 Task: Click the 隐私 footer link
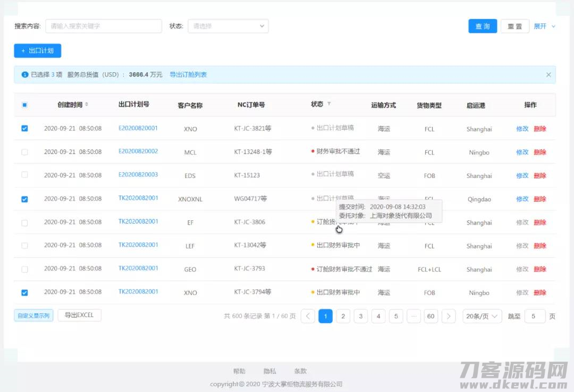[270, 371]
